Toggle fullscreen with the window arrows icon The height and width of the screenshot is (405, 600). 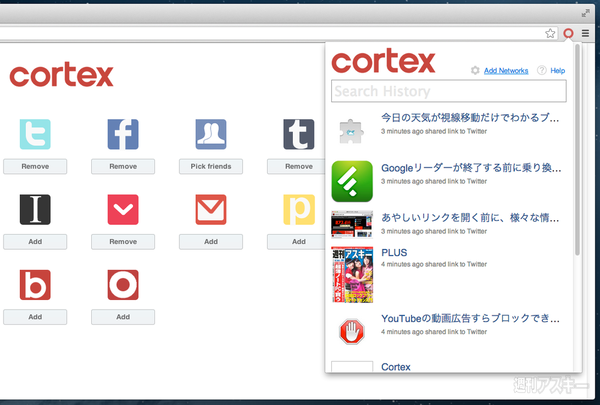(x=585, y=13)
